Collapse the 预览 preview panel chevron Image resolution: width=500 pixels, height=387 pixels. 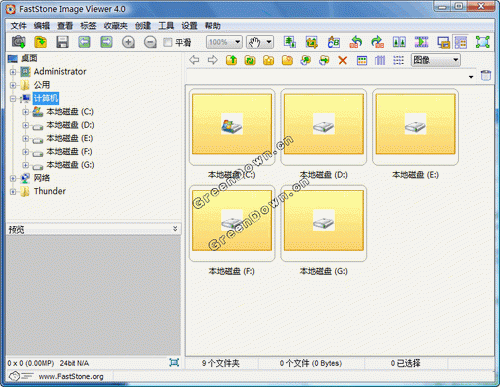(175, 229)
